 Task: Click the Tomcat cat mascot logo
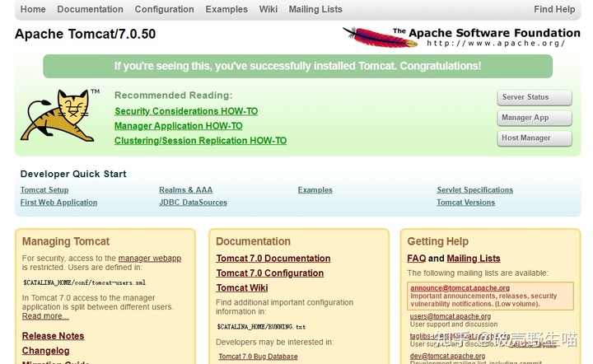60,114
